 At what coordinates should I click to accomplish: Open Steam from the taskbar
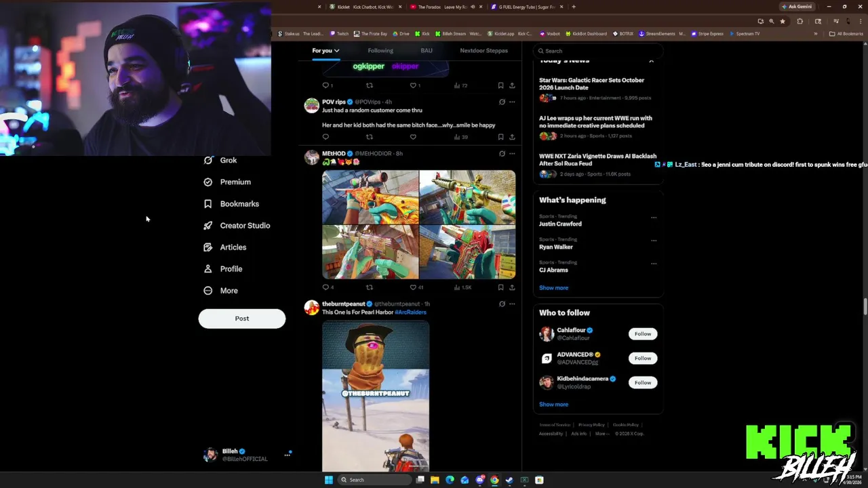(509, 480)
